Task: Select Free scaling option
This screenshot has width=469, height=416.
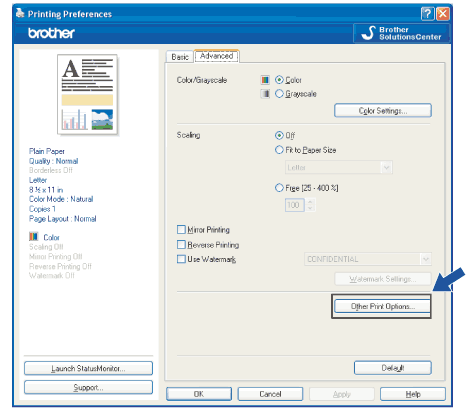Action: pos(279,188)
